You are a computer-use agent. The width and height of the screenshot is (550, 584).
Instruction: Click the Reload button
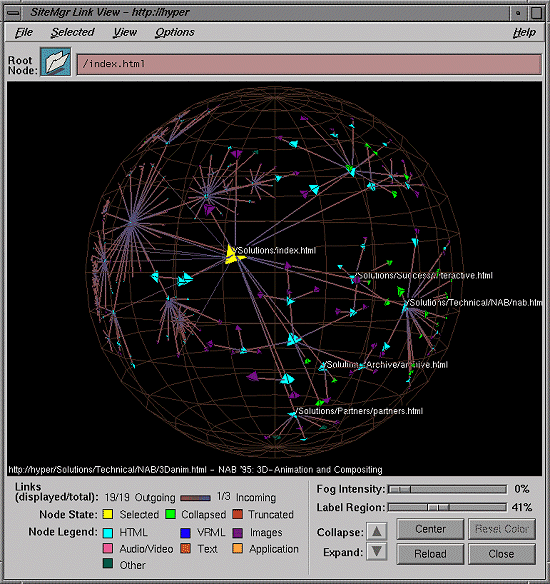pyautogui.click(x=430, y=554)
